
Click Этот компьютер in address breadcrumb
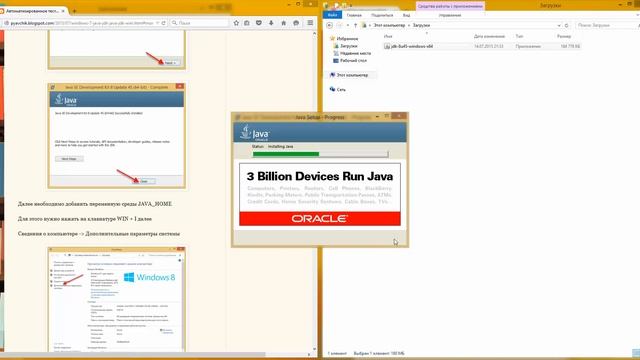tap(389, 25)
